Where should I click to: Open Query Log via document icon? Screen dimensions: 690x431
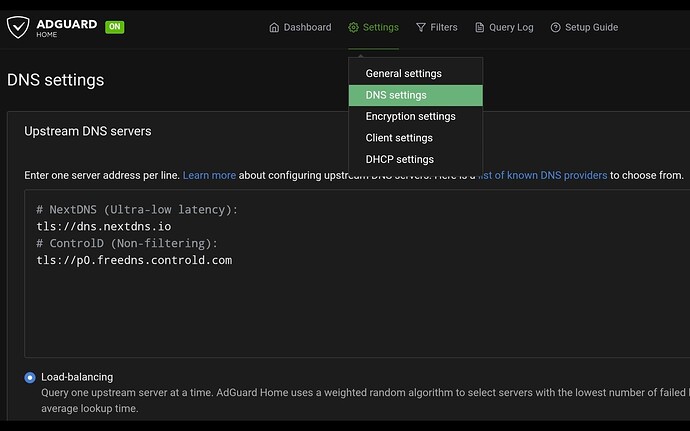(x=480, y=28)
